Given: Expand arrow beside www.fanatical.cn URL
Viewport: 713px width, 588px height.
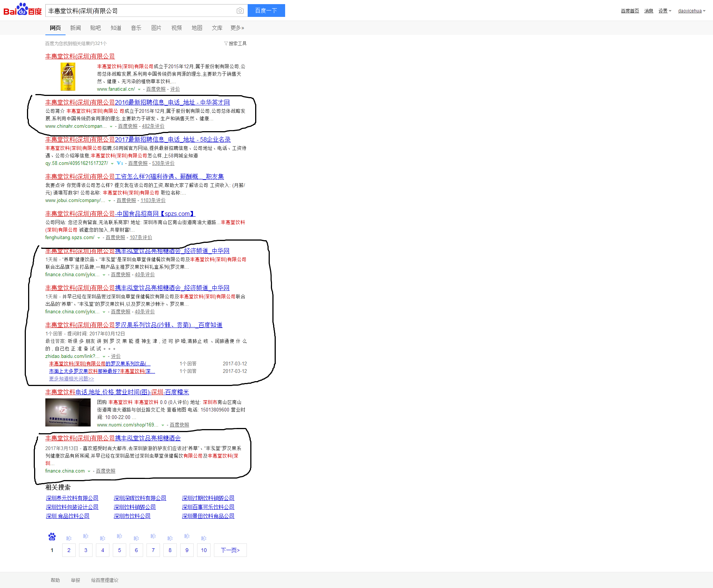Looking at the screenshot, I should click(x=139, y=89).
